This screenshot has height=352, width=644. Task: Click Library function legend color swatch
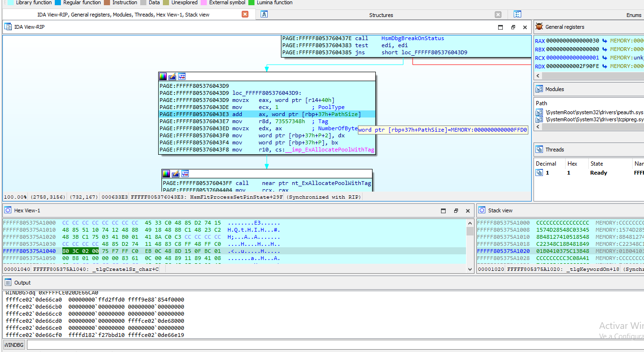(10, 2)
